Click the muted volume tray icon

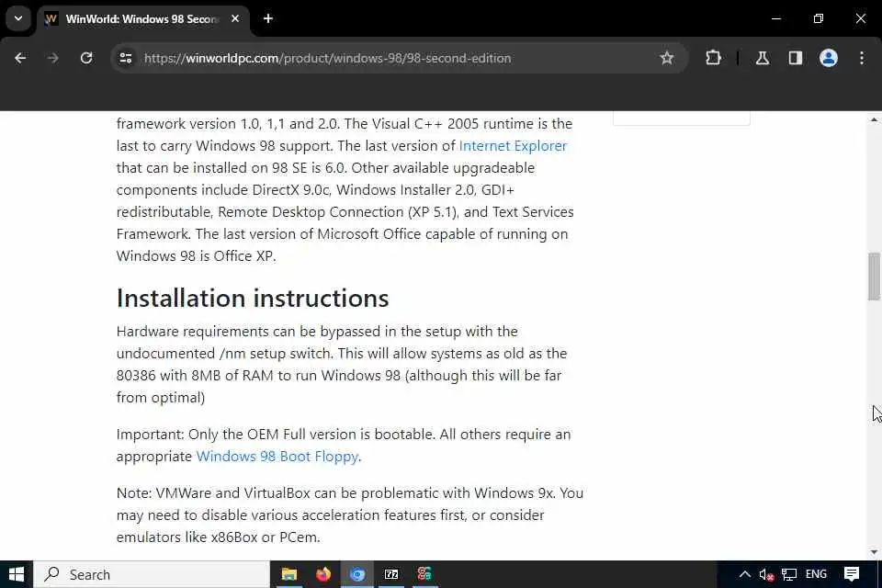[766, 574]
